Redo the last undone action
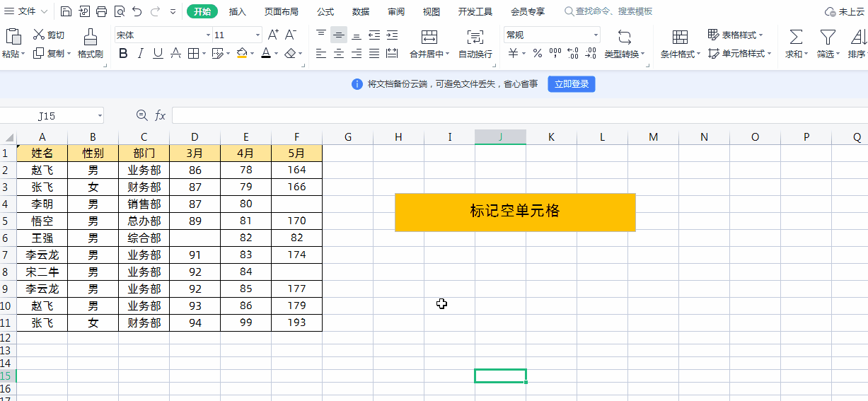This screenshot has height=401, width=868. pyautogui.click(x=155, y=11)
